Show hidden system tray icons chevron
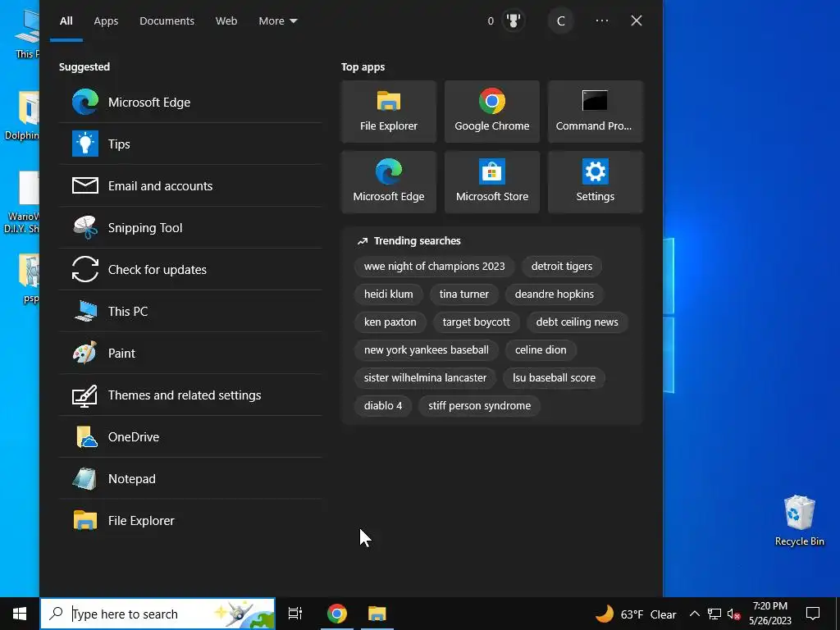The width and height of the screenshot is (840, 630). click(694, 614)
